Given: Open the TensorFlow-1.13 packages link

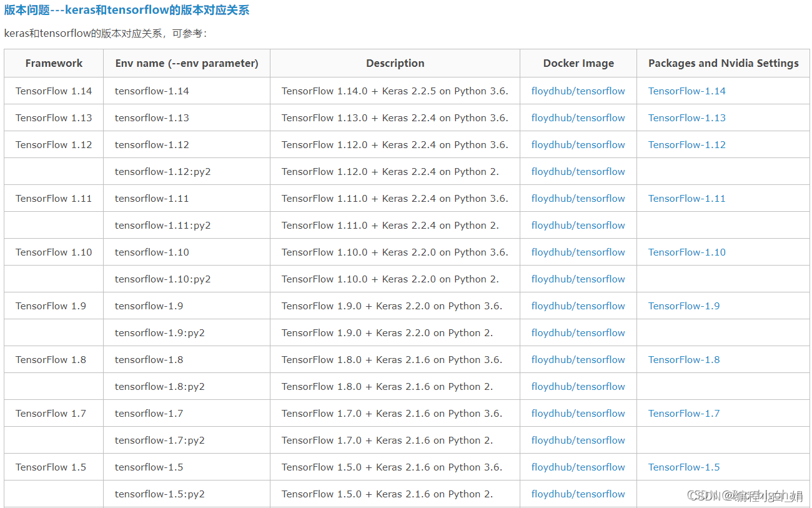Looking at the screenshot, I should click(687, 118).
